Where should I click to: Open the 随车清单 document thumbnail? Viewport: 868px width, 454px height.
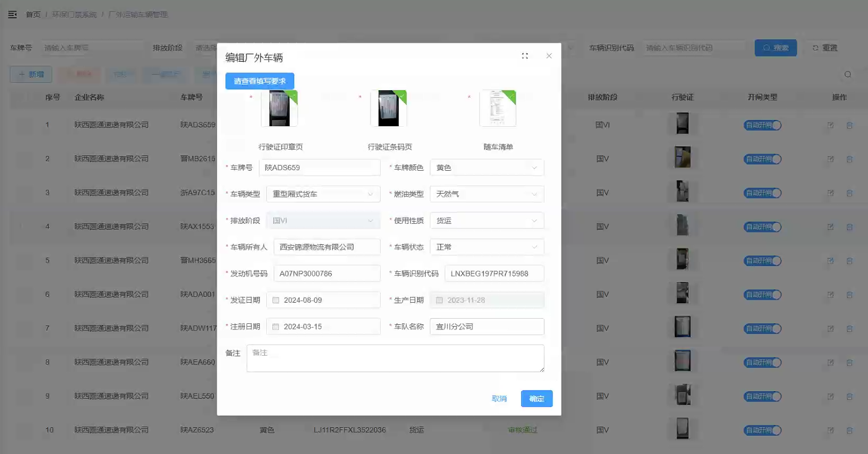[498, 109]
